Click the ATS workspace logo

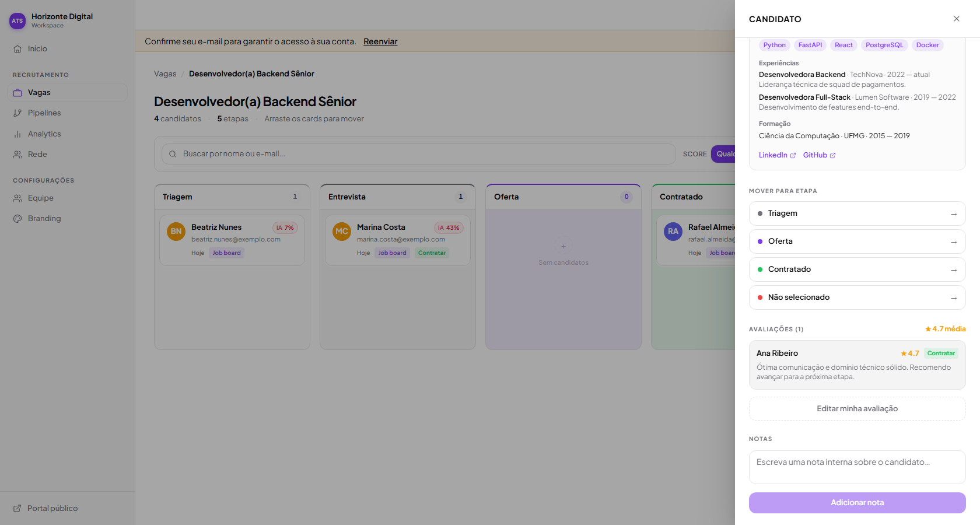pos(17,21)
